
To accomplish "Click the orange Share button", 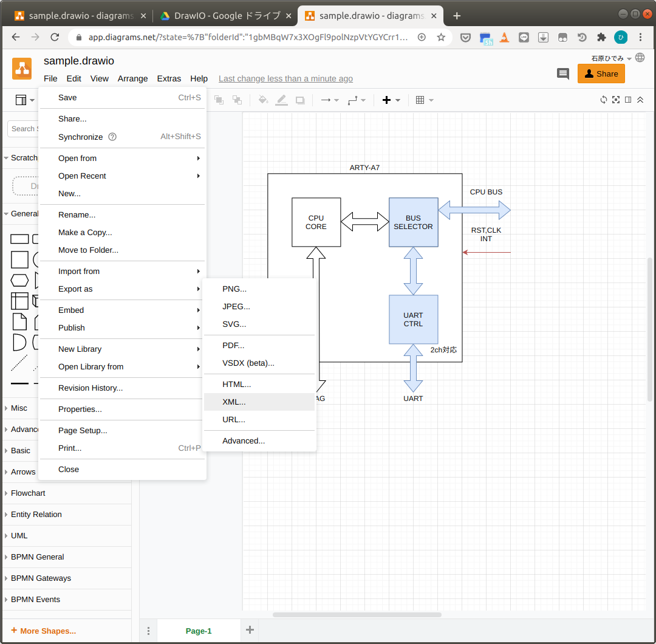I will (x=601, y=74).
